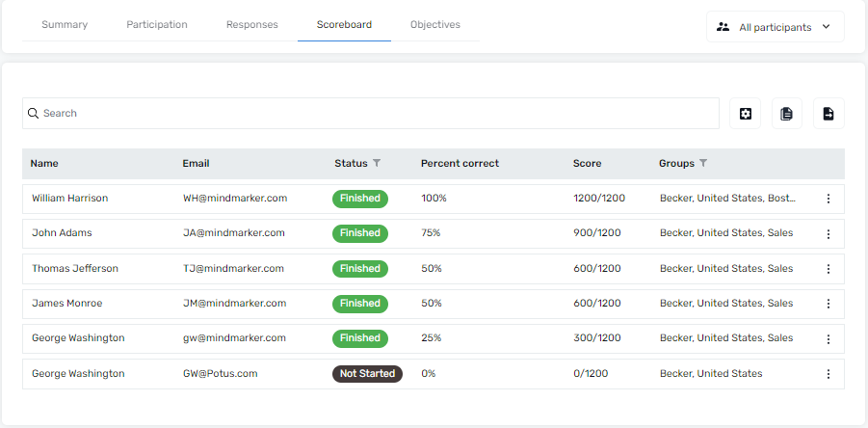Open the Responses tab
The image size is (868, 428).
tap(251, 25)
